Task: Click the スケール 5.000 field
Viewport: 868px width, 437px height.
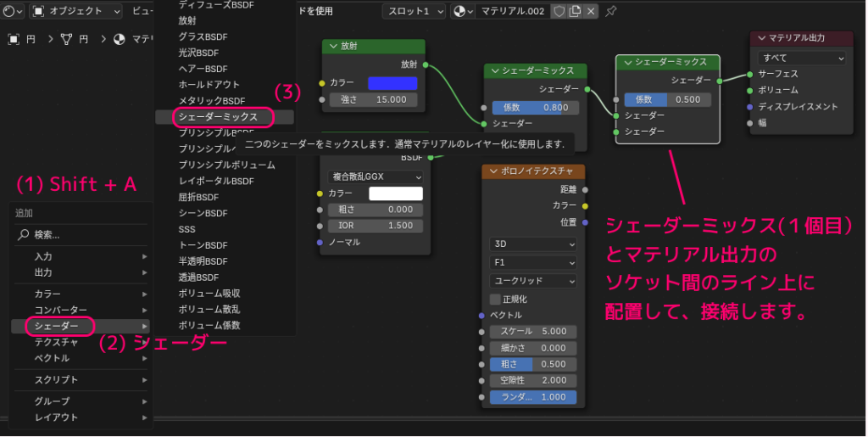Action: [x=532, y=332]
